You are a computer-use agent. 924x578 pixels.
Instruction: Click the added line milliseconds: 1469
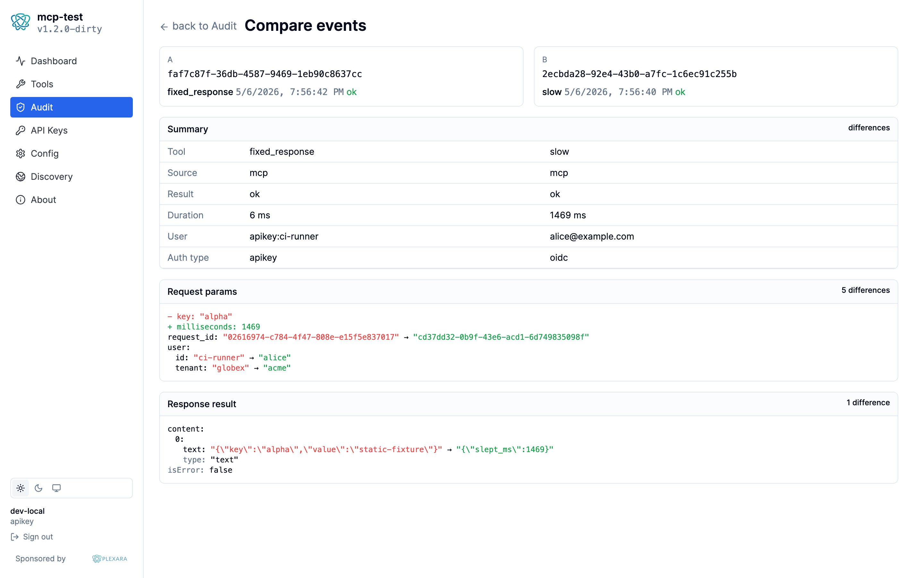click(214, 327)
